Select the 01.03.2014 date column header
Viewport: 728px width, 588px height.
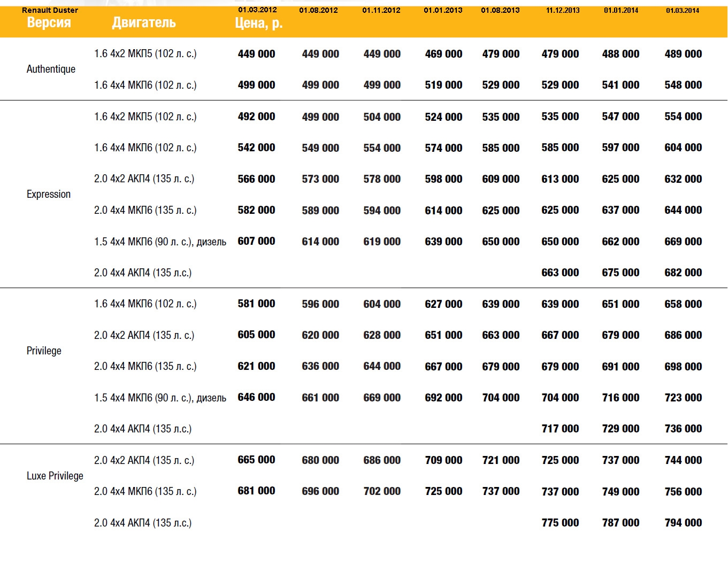coord(683,10)
